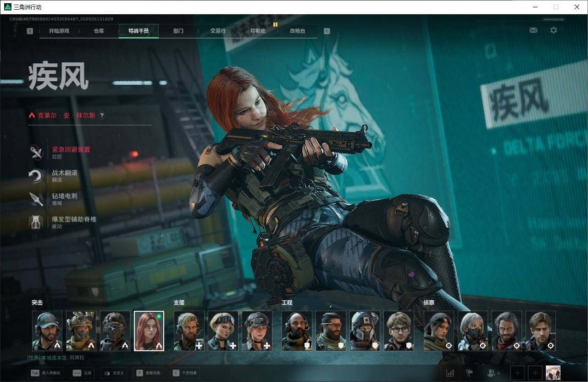Open the 自定义 customize button
The width and height of the screenshot is (588, 382).
tap(114, 373)
